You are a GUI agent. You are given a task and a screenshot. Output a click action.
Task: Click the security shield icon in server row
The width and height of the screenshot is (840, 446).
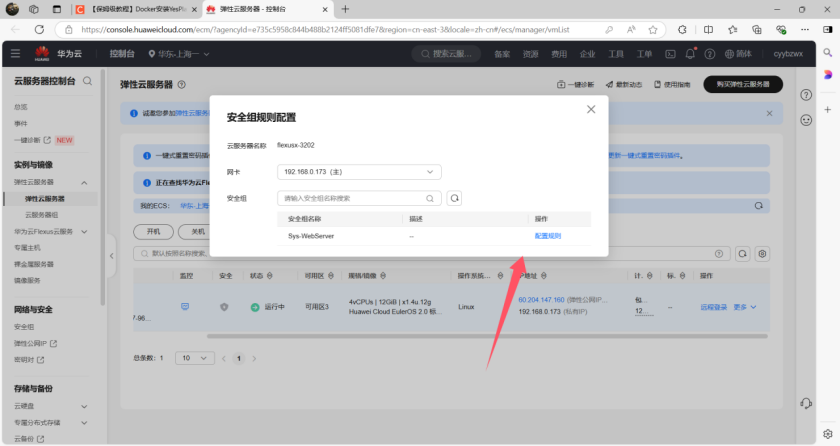click(x=224, y=307)
